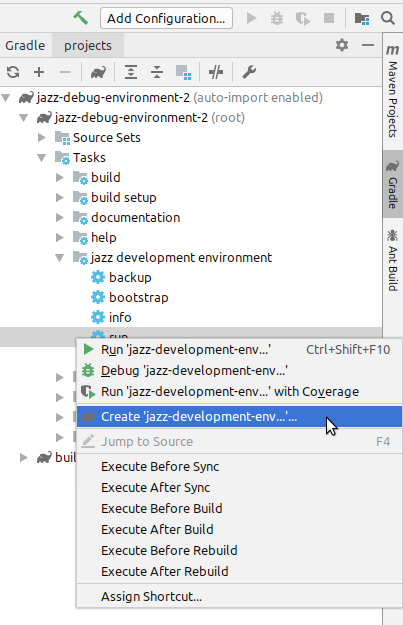This screenshot has width=403, height=625.
Task: Choose Debug 'jazz-development-env...' menu item
Action: click(239, 371)
